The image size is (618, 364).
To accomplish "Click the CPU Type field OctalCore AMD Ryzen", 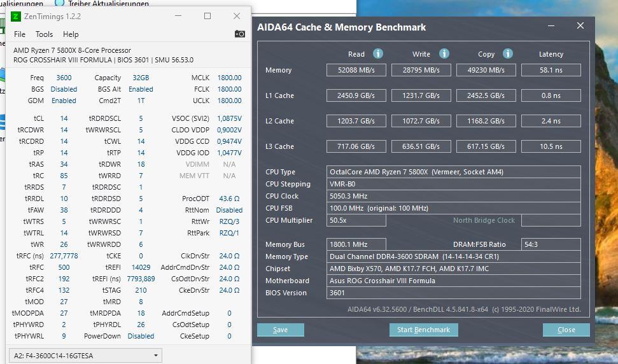I will coord(454,172).
